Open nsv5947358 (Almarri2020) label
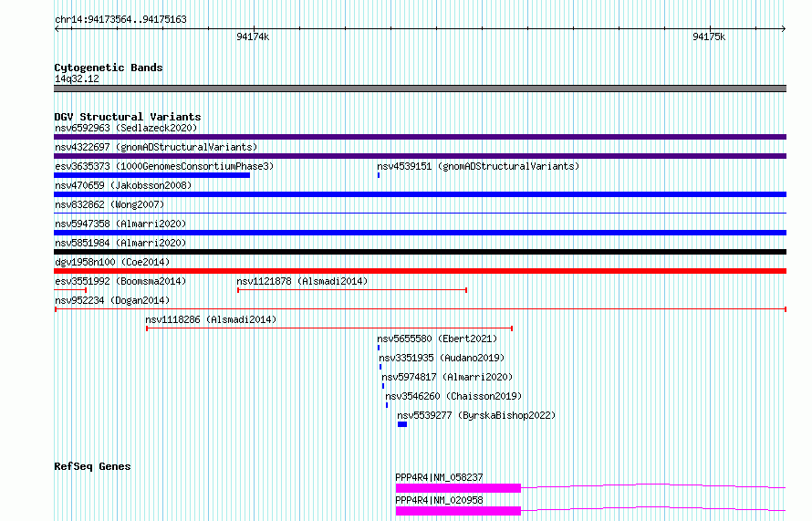This screenshot has height=521, width=812. pos(120,224)
